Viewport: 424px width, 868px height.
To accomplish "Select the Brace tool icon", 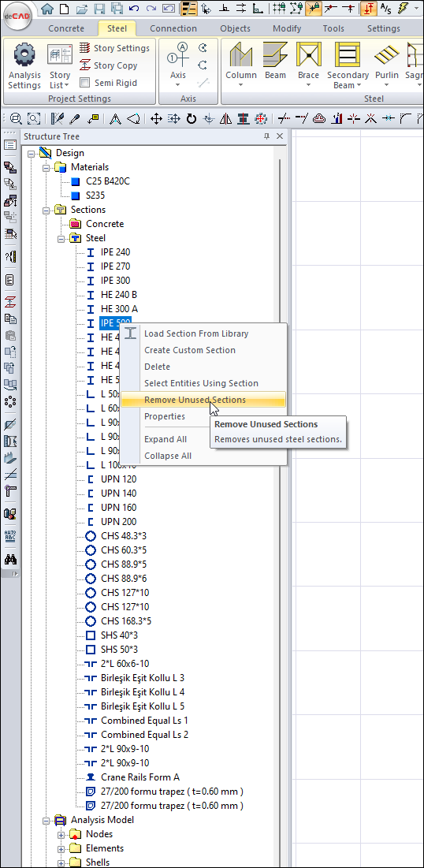I will coord(308,55).
